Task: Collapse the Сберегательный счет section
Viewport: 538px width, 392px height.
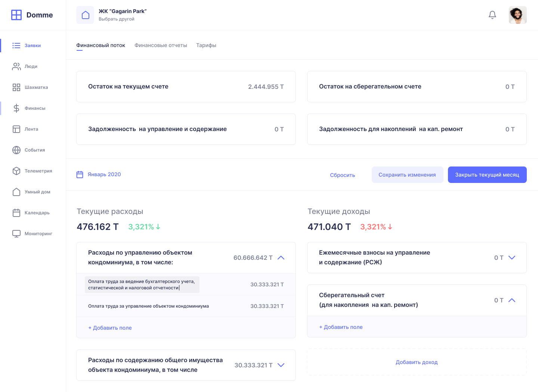Action: pos(512,301)
